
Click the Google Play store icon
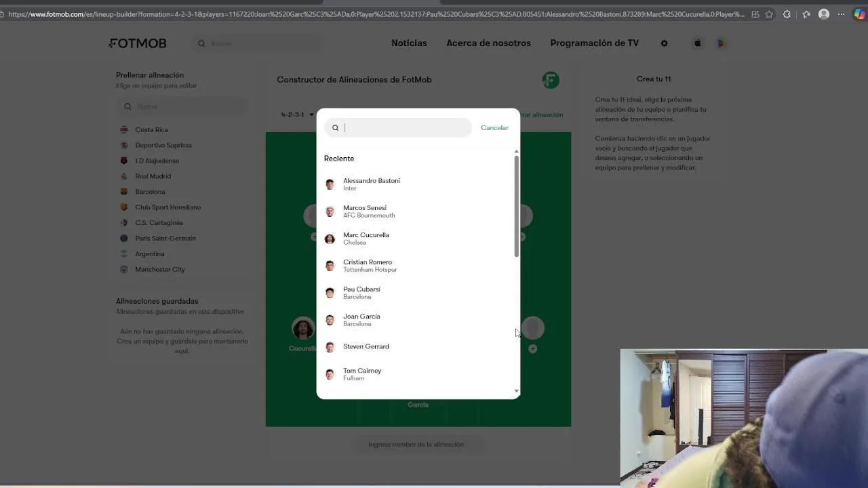pyautogui.click(x=721, y=43)
